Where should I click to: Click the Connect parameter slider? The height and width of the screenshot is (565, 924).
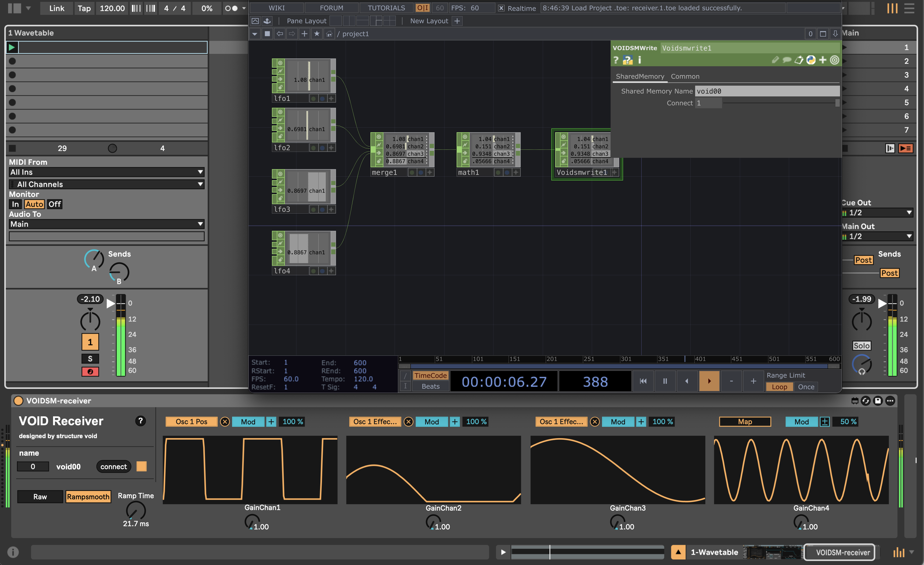(x=780, y=103)
